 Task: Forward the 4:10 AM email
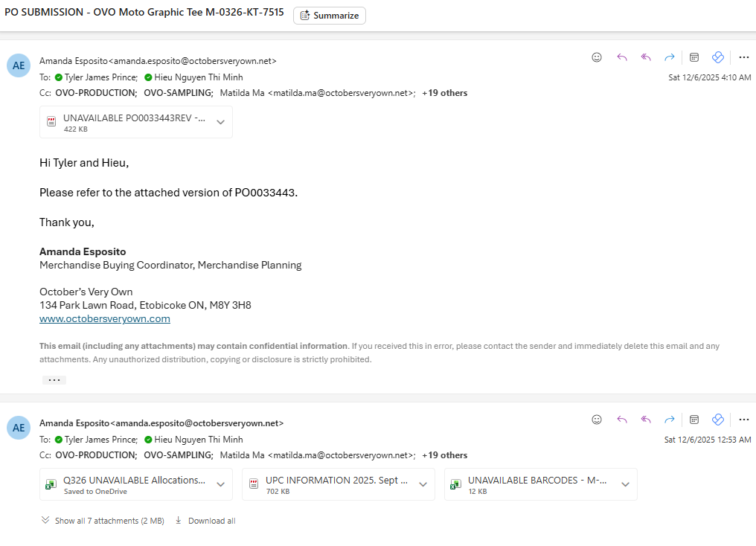670,57
